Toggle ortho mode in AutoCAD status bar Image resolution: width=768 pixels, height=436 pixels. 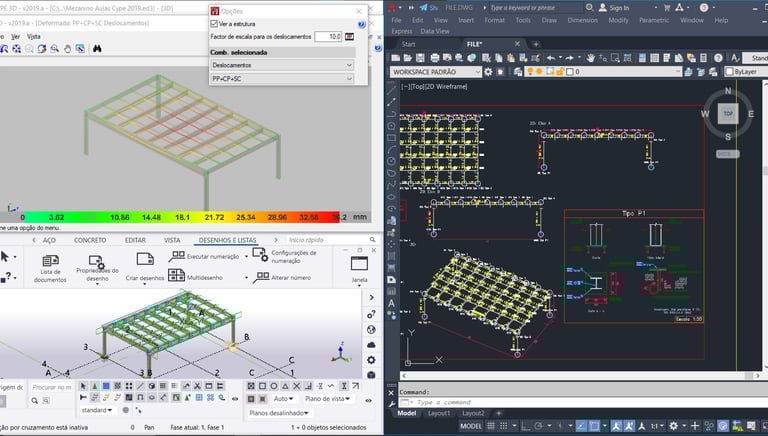(525, 426)
